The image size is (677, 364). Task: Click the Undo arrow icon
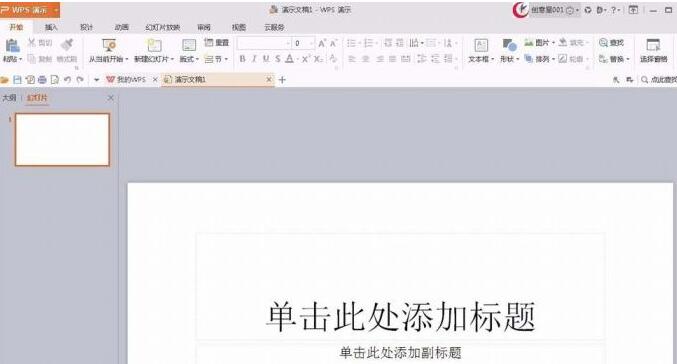point(67,79)
